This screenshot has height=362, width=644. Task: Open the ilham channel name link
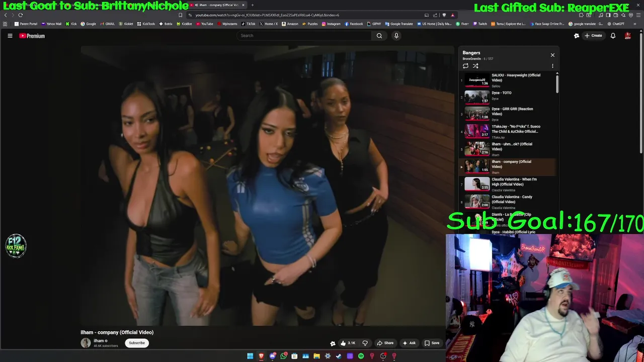tap(99, 341)
